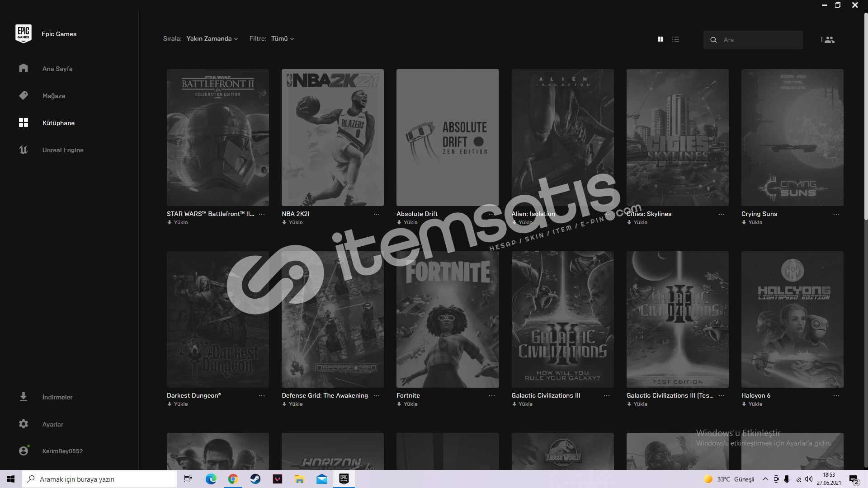Open the taskbar volume icon
This screenshot has width=868, height=488.
click(x=809, y=479)
